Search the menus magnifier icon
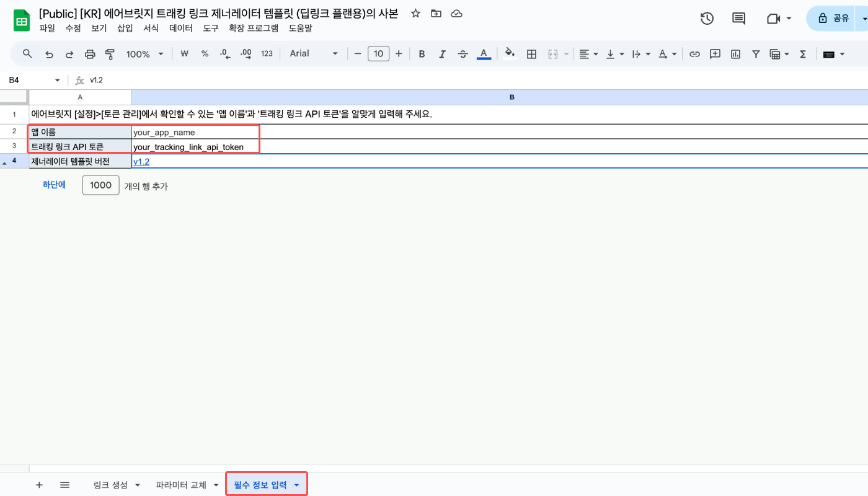868x496 pixels. (27, 54)
